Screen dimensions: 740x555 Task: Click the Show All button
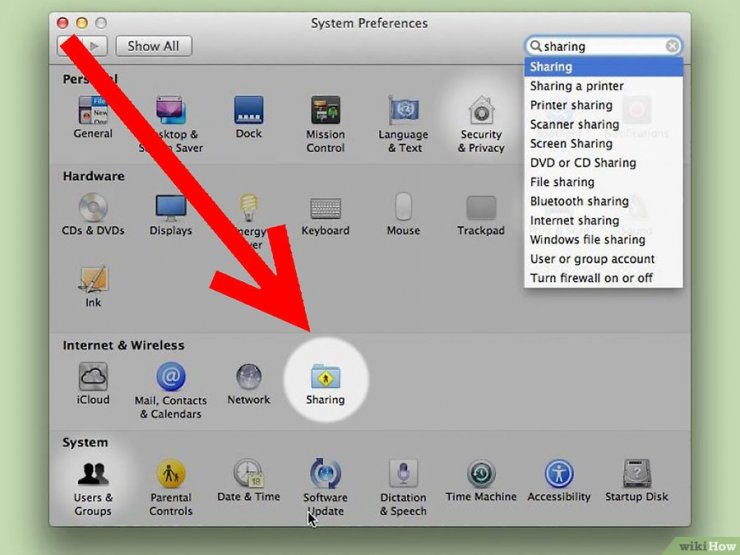point(153,46)
